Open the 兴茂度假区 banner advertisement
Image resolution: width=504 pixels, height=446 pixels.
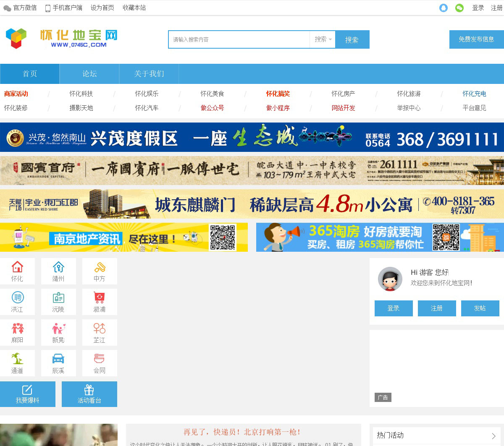click(252, 138)
